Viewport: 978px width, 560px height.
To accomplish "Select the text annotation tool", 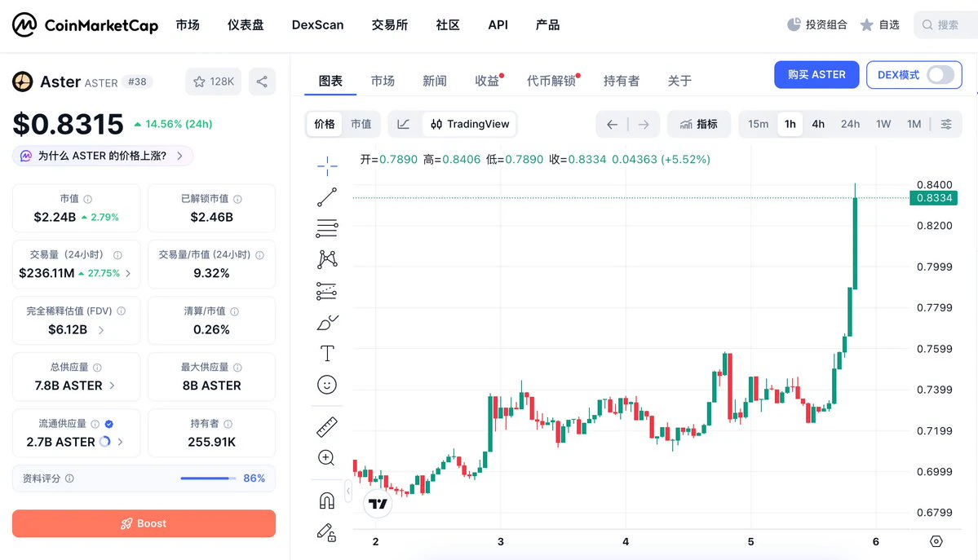I will tap(327, 354).
